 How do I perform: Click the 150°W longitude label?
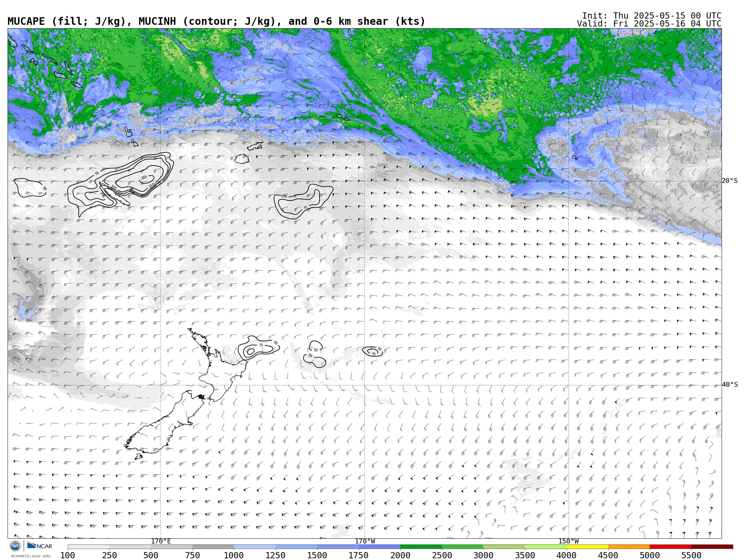[x=569, y=541]
